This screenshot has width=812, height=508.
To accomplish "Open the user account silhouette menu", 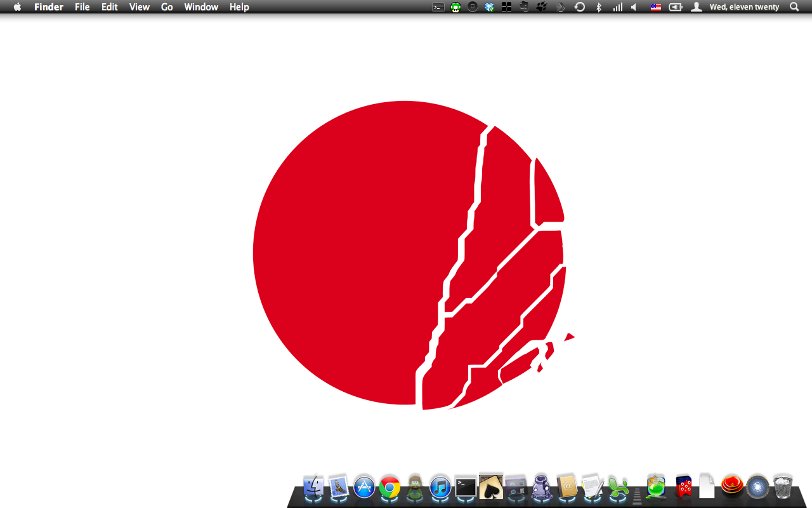I will tap(697, 7).
